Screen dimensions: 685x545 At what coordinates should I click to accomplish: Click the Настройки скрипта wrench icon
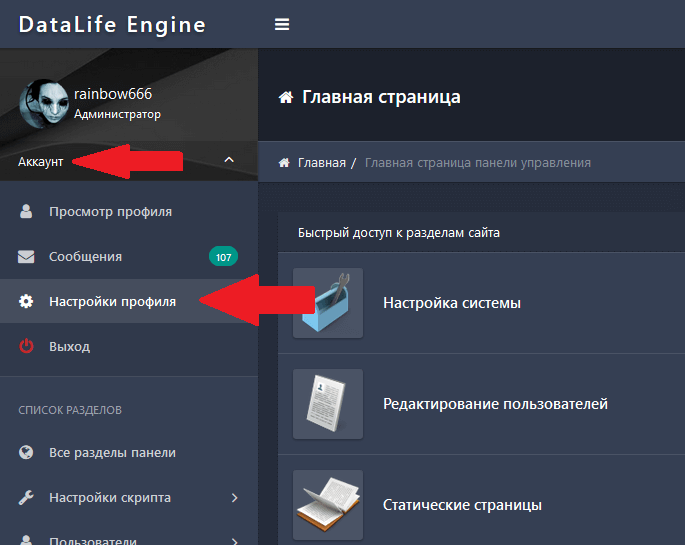26,497
